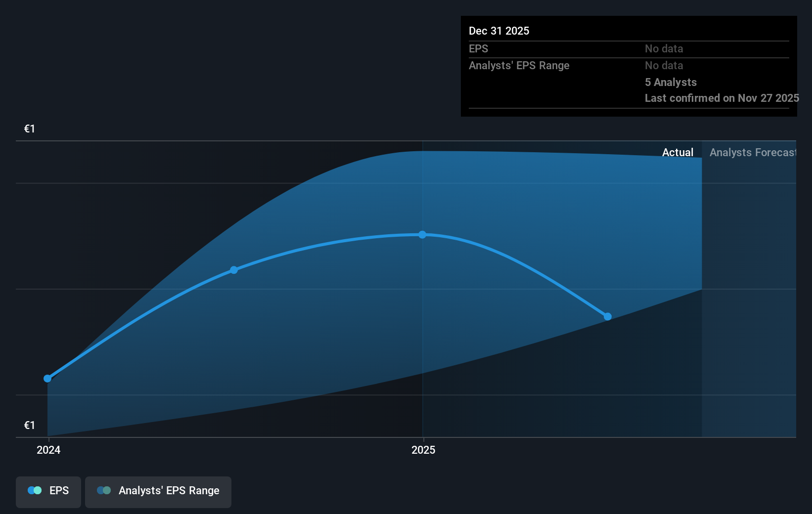Toggle the EPS series via its legend entry
The width and height of the screenshot is (812, 514).
pos(48,491)
